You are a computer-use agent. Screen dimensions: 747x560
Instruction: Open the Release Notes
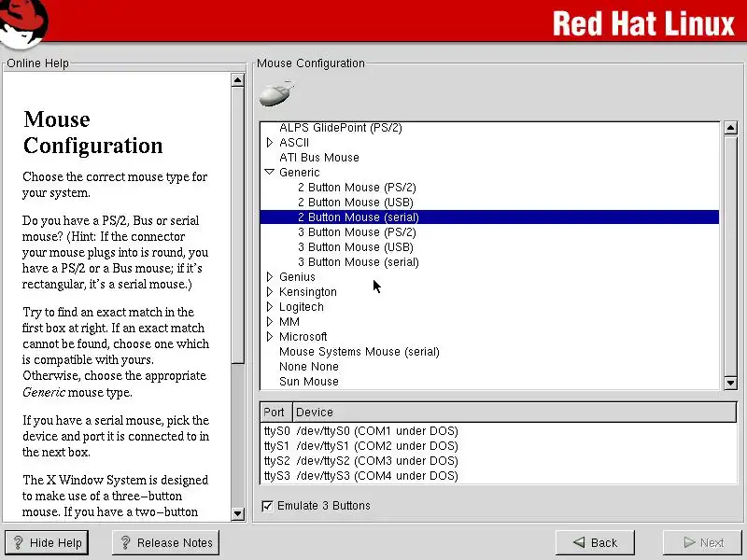166,543
